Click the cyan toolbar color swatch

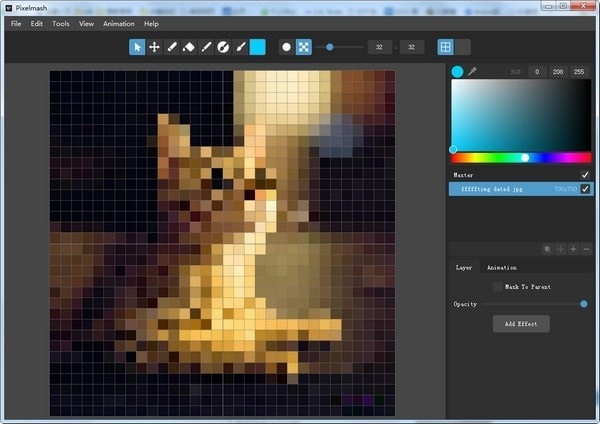pyautogui.click(x=257, y=47)
